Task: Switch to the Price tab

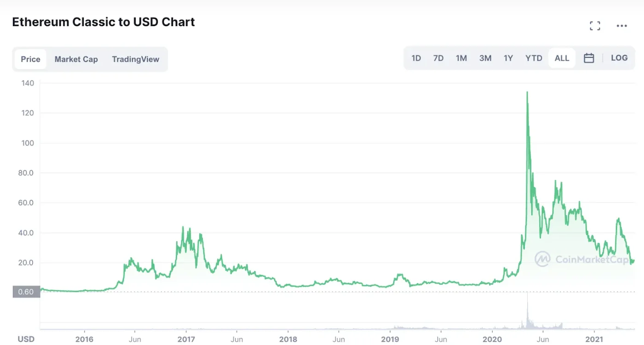Action: [x=30, y=59]
